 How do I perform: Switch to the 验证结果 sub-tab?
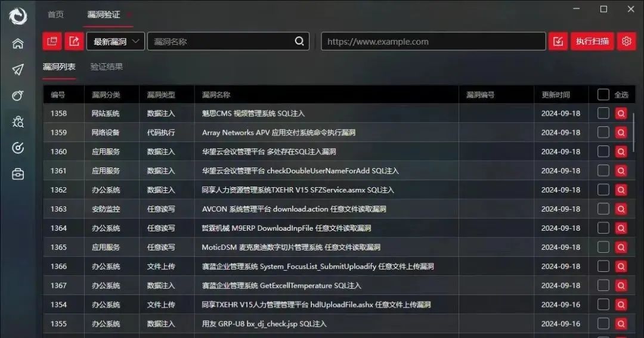(x=107, y=67)
